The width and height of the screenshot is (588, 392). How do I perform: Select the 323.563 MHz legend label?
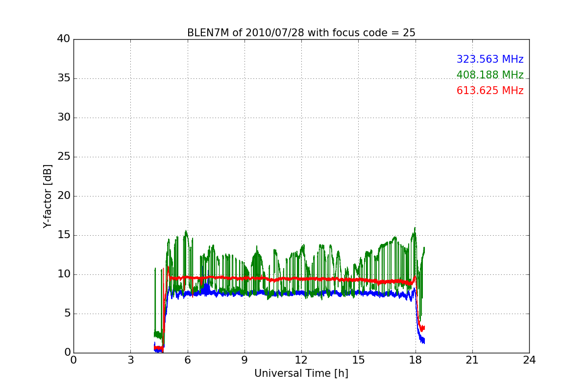490,59
